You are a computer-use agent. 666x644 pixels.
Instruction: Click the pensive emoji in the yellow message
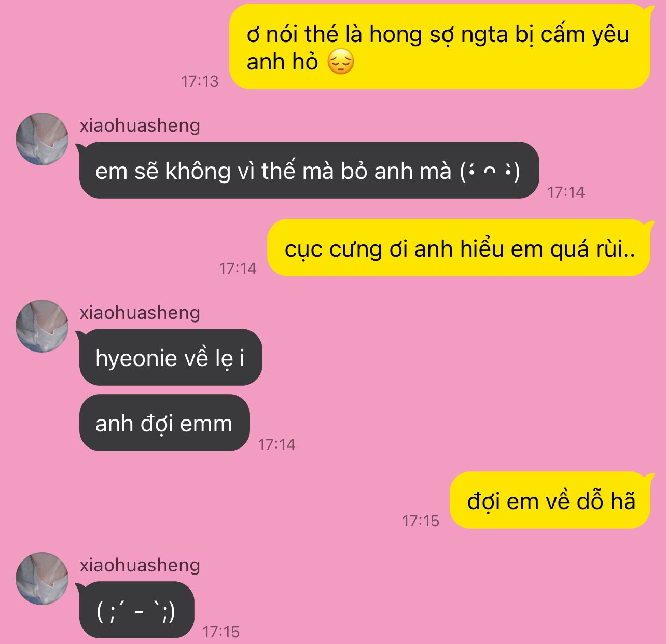point(341,62)
